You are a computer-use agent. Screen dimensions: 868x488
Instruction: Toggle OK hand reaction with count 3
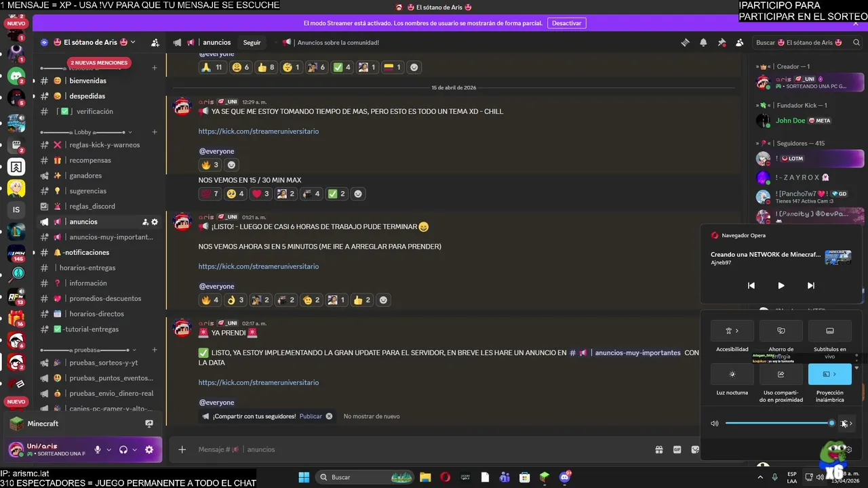click(235, 300)
